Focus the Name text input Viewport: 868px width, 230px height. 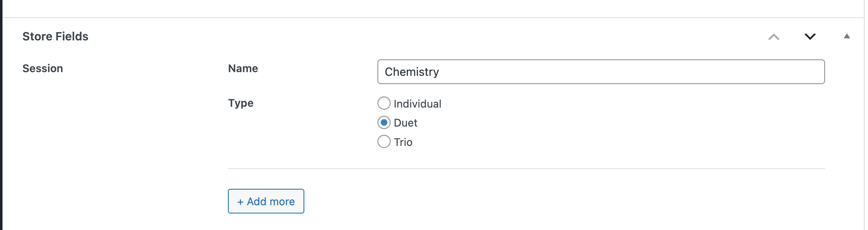pyautogui.click(x=601, y=72)
